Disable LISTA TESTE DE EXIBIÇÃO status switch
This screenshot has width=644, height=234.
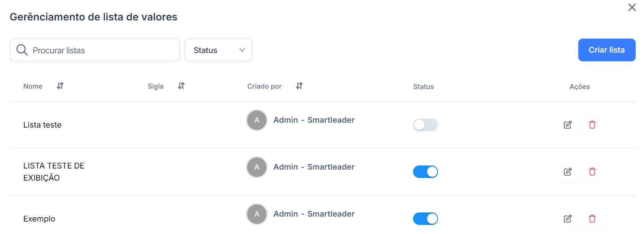[x=426, y=172]
